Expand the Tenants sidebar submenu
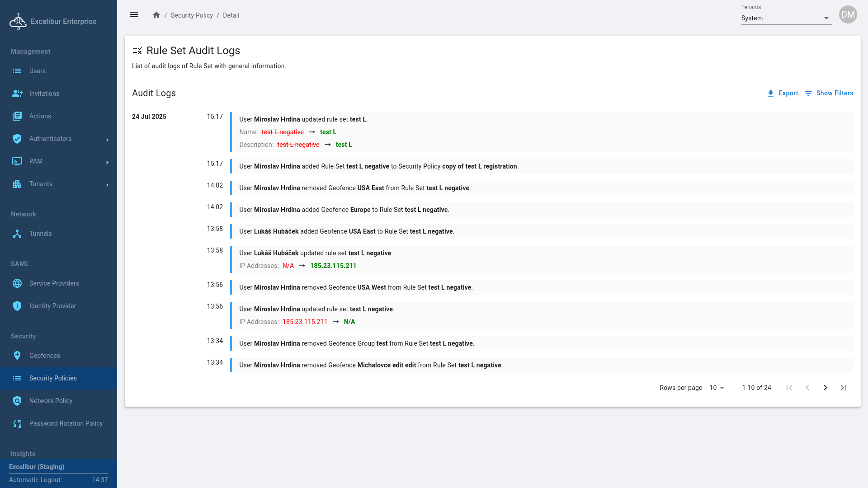Viewport: 868px width, 488px height. click(x=107, y=185)
